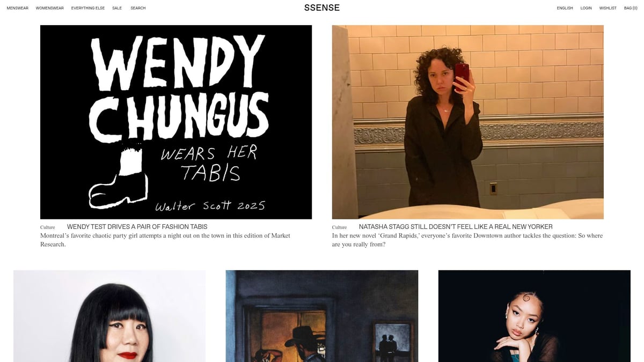Open the SALE page
The image size is (644, 362).
point(117,8)
